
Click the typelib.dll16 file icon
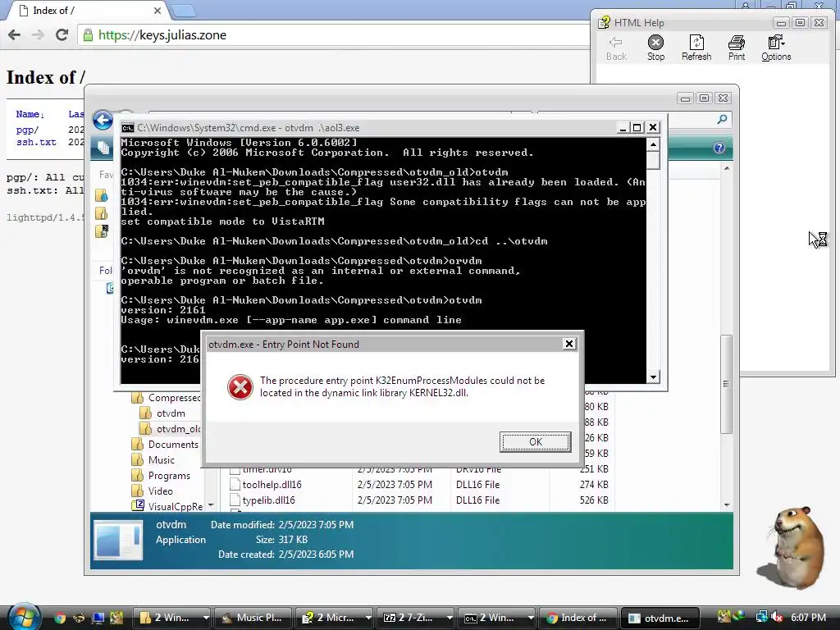coord(234,500)
